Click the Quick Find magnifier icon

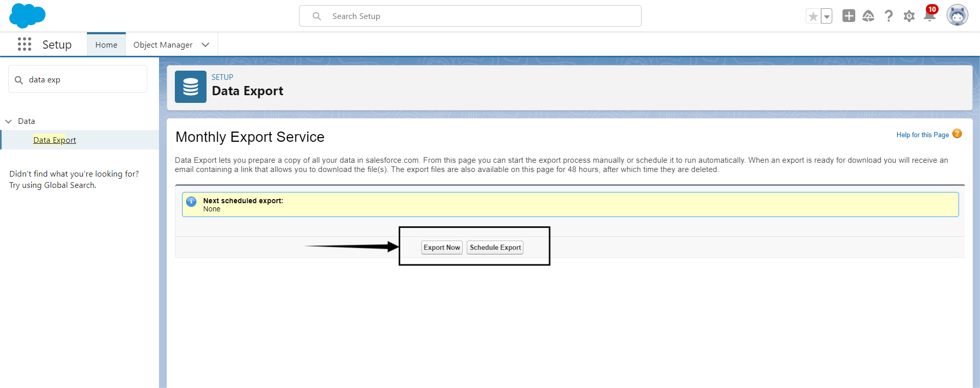click(x=19, y=80)
